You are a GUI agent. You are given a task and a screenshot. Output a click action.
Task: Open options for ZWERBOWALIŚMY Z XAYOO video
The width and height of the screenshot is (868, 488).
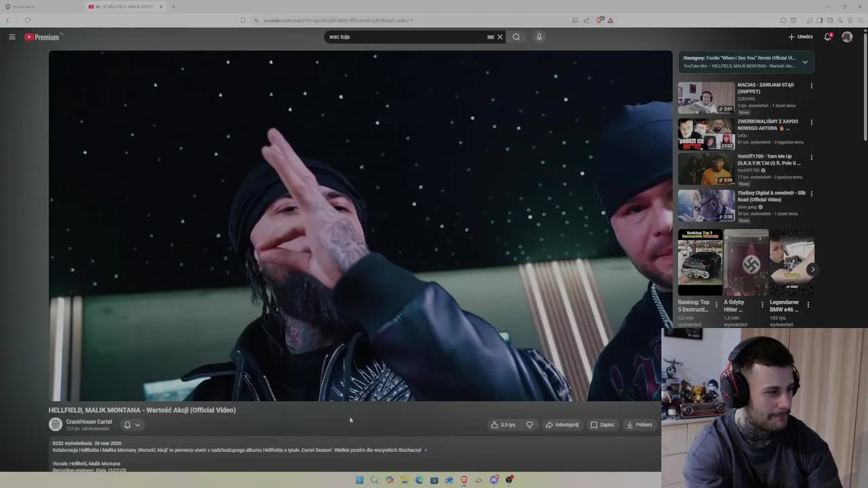coord(811,123)
